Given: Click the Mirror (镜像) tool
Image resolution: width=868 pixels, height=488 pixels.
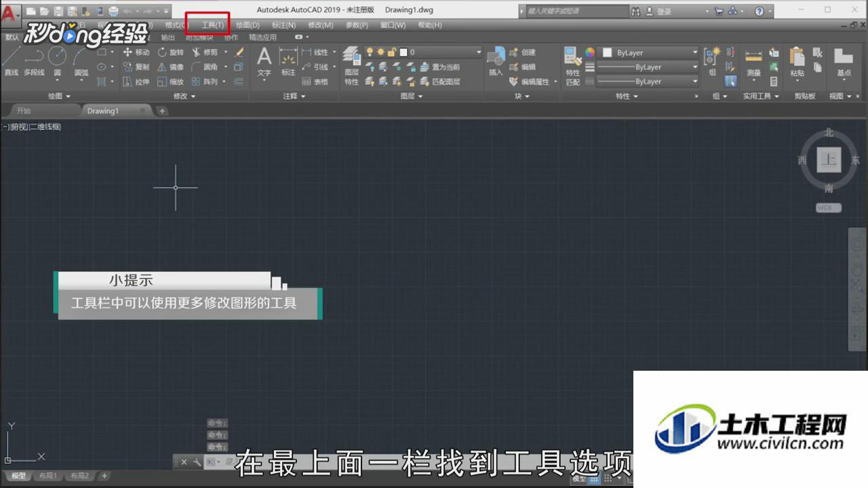Looking at the screenshot, I should (x=171, y=67).
